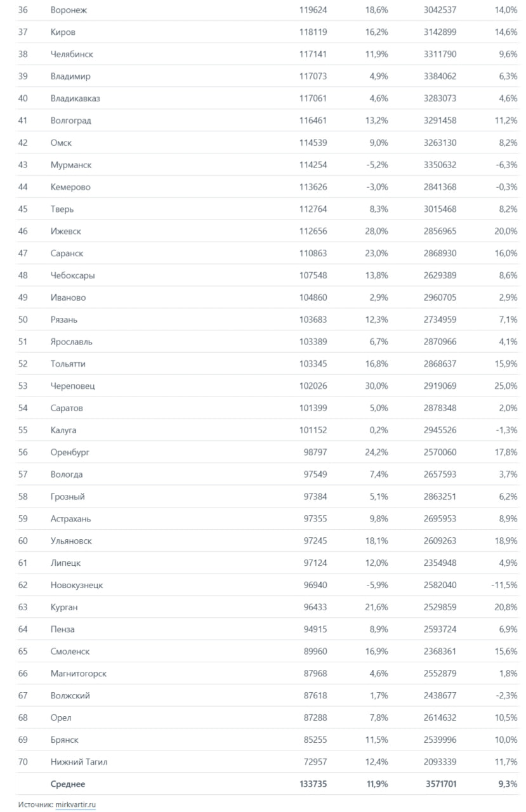Screen dimensions: 526x812
Task: Select the 30,0% value for Череповец
Action: pos(376,386)
